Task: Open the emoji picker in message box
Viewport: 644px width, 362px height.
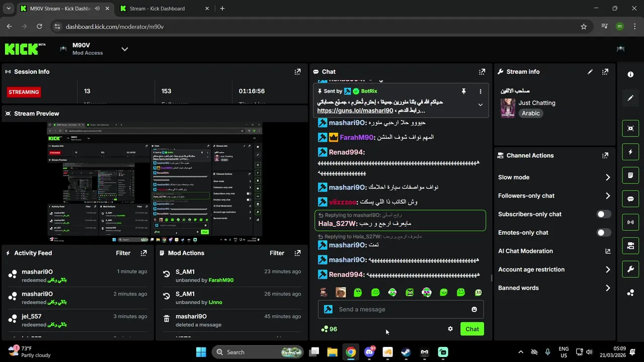Action: (474, 309)
